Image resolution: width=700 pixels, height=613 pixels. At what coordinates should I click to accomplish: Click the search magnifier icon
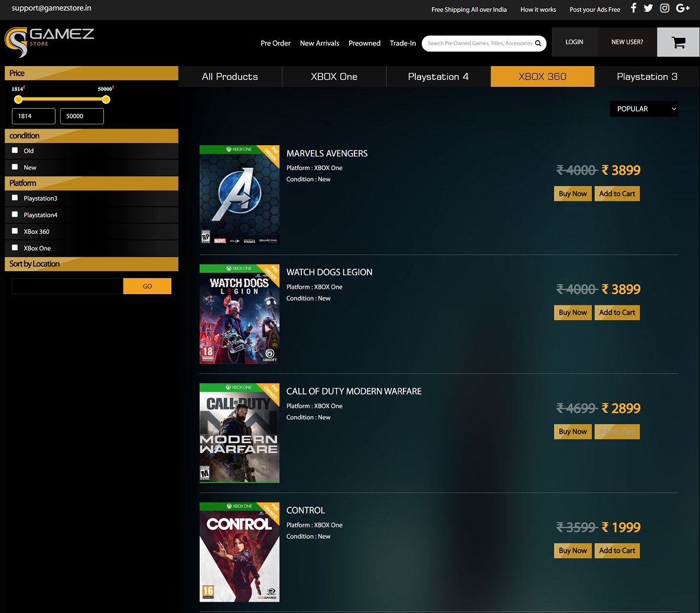tap(538, 43)
